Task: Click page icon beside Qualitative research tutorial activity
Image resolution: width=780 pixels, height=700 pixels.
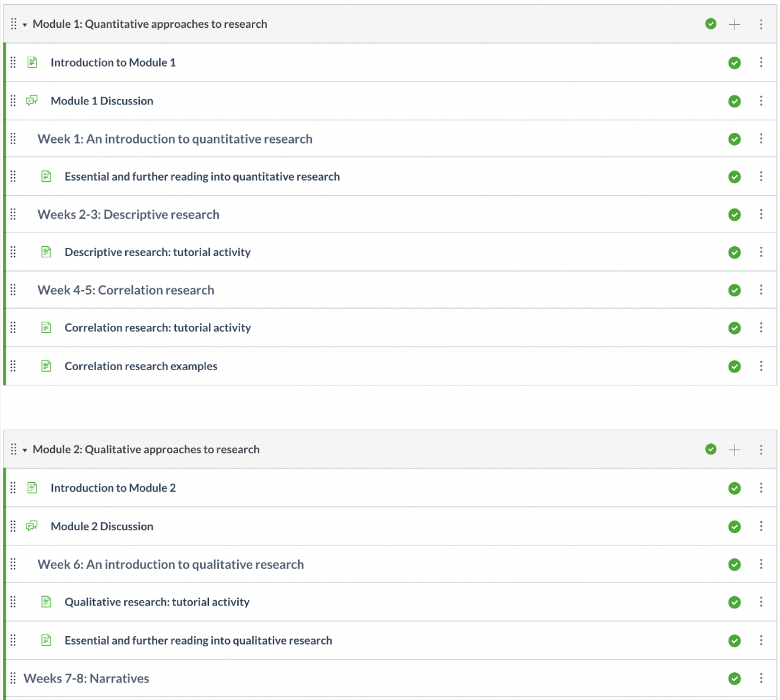Action: point(47,601)
